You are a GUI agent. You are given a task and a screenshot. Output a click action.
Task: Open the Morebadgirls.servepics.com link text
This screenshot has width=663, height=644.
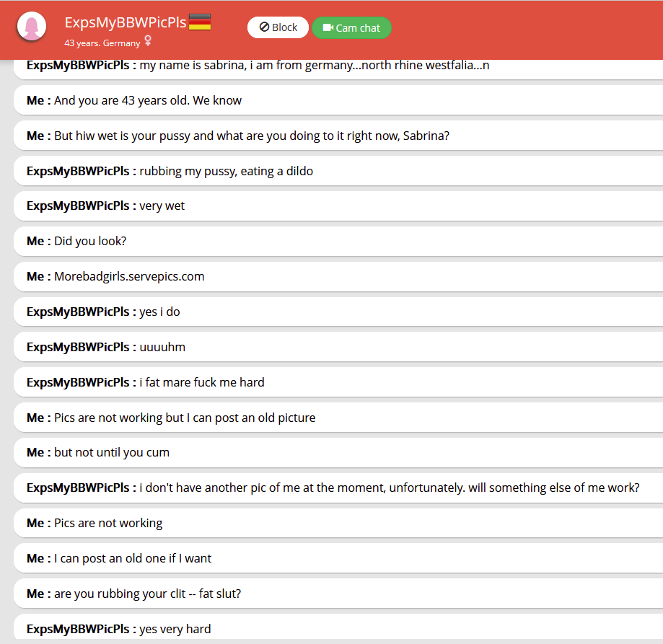[129, 276]
